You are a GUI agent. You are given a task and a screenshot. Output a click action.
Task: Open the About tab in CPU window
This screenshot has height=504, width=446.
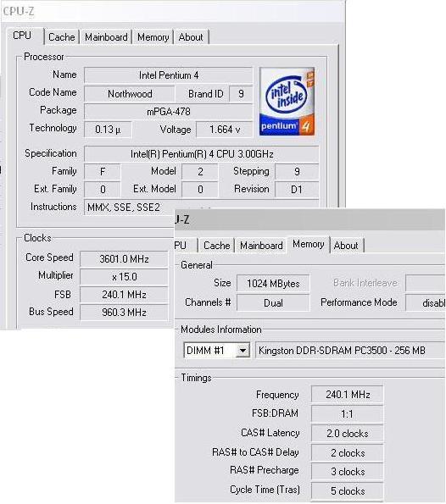pyautogui.click(x=191, y=37)
